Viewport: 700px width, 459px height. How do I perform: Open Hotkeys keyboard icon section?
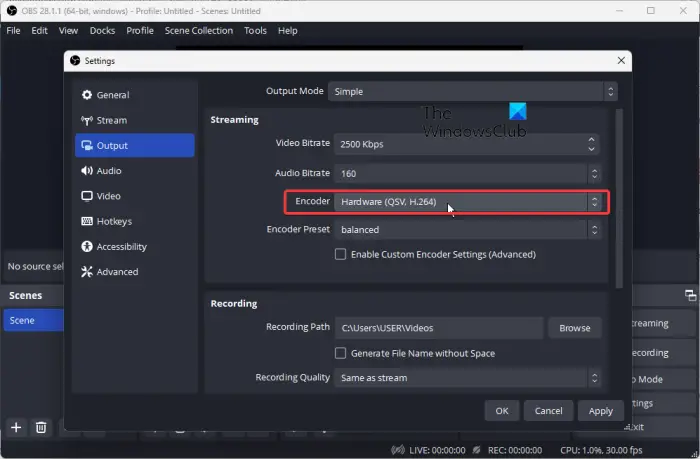pyautogui.click(x=87, y=221)
